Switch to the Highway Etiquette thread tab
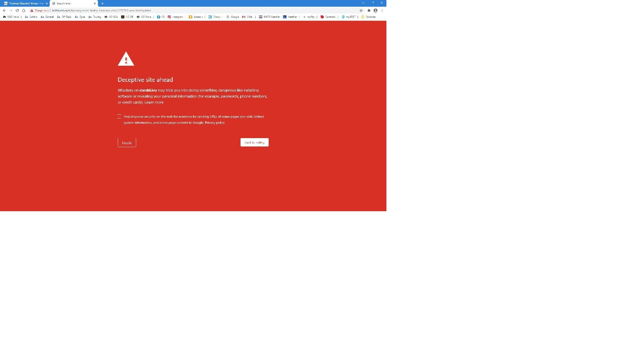The image size is (644, 352). click(24, 3)
